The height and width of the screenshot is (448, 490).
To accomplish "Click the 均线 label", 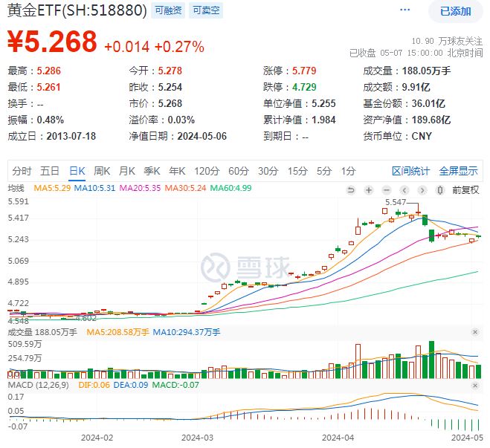I will 16,188.
